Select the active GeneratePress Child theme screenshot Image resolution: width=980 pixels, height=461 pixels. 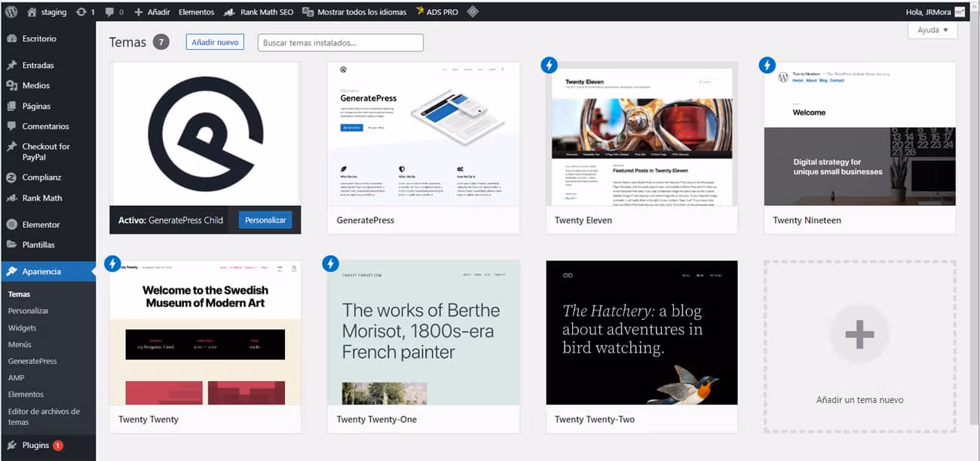pyautogui.click(x=205, y=134)
